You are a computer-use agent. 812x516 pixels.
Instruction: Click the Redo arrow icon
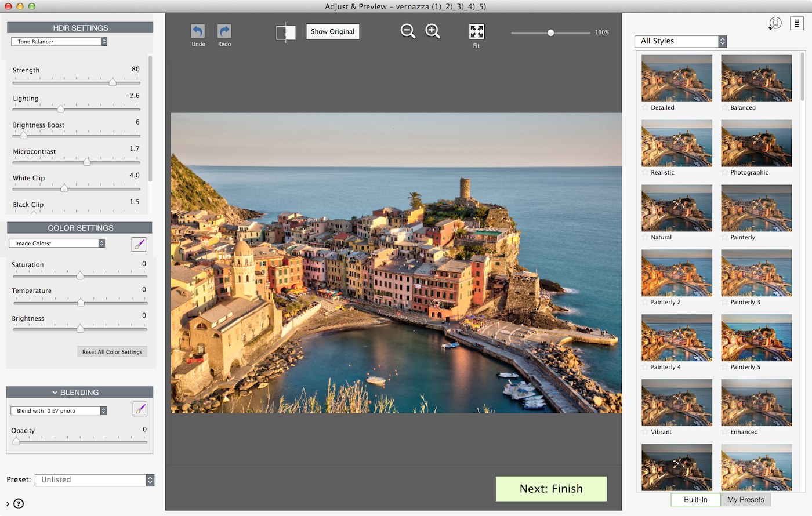pyautogui.click(x=224, y=31)
